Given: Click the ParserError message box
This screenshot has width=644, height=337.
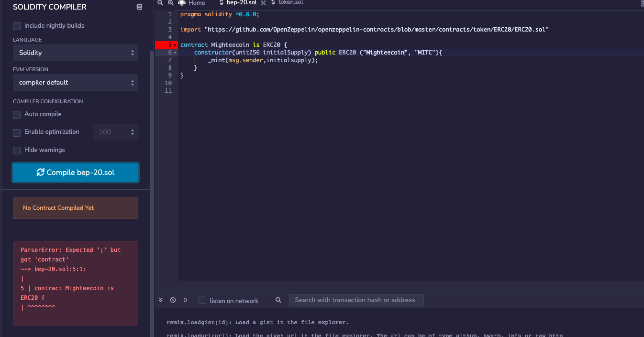Looking at the screenshot, I should pyautogui.click(x=76, y=283).
